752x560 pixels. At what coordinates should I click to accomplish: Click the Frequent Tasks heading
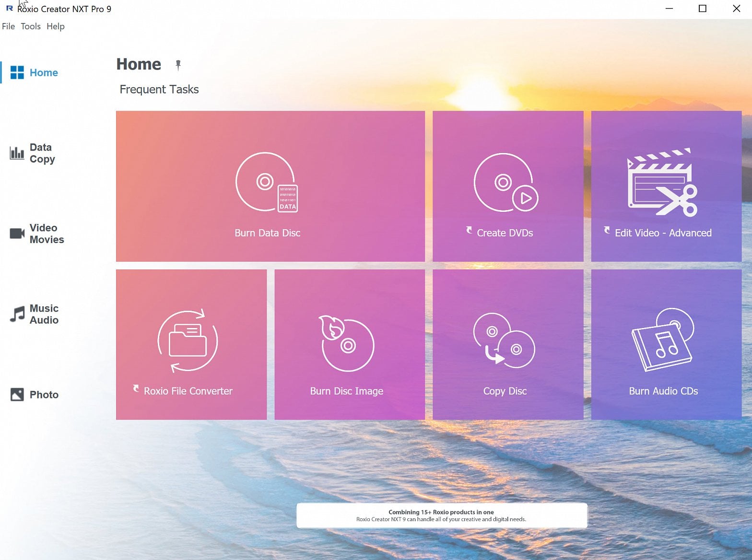pos(159,90)
